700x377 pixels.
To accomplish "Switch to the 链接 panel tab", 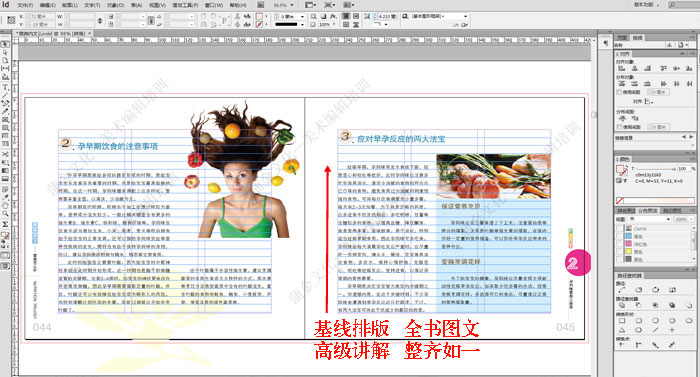I will point(638,38).
